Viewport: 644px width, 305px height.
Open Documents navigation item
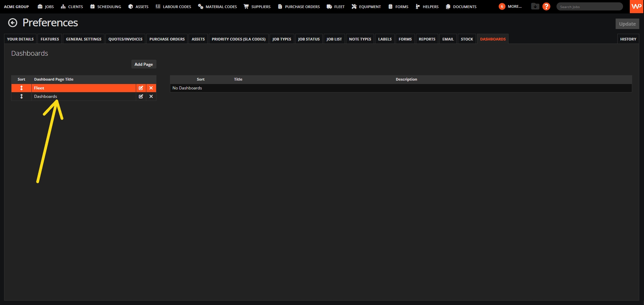pos(461,7)
